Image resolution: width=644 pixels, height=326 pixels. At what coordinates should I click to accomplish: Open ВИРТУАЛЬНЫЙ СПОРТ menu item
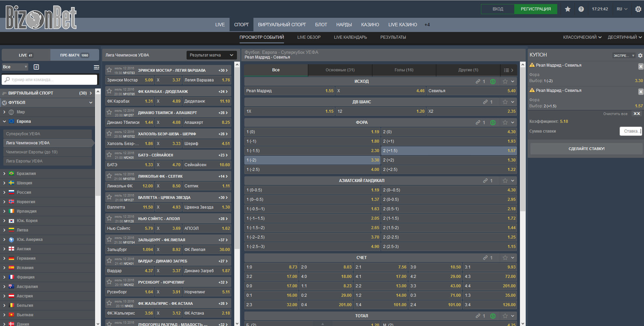point(282,25)
